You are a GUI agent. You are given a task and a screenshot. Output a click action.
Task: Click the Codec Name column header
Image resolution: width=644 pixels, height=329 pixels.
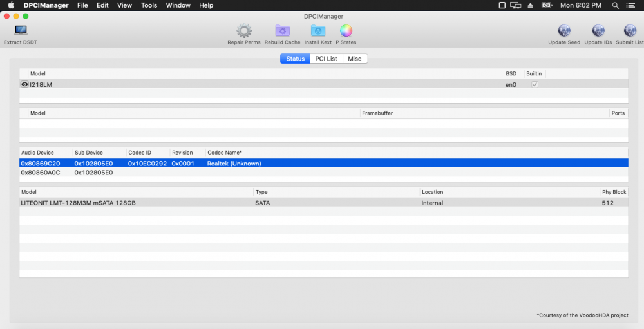[x=224, y=153]
